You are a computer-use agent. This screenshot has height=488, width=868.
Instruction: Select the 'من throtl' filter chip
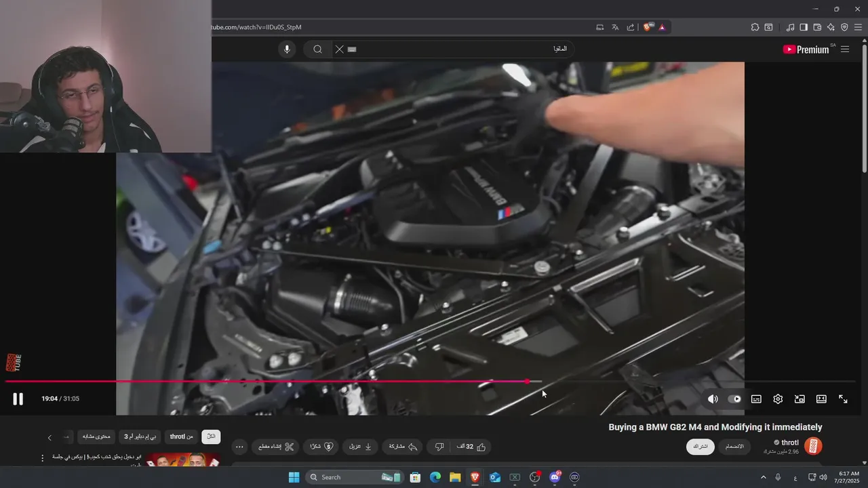coord(181,437)
